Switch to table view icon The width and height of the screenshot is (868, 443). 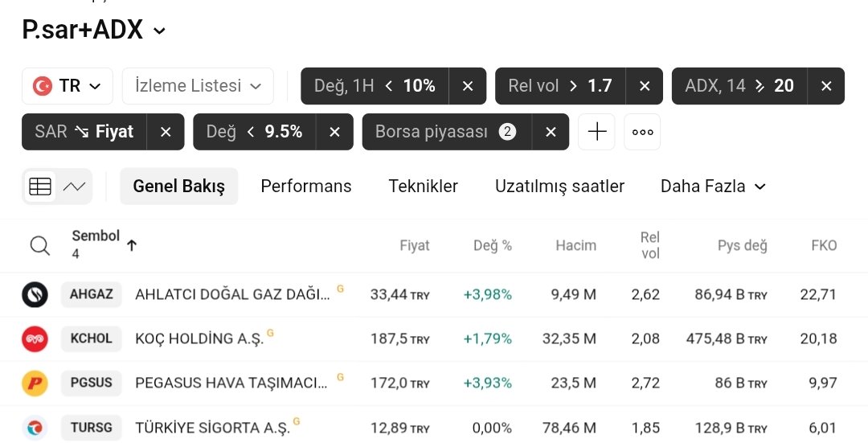[40, 187]
